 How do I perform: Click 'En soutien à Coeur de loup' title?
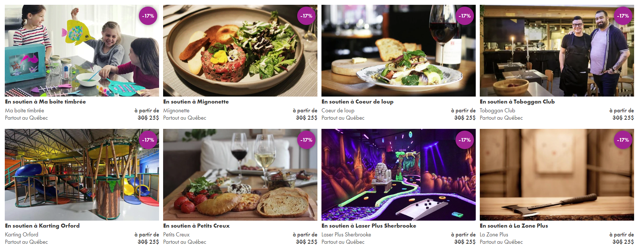(x=357, y=102)
